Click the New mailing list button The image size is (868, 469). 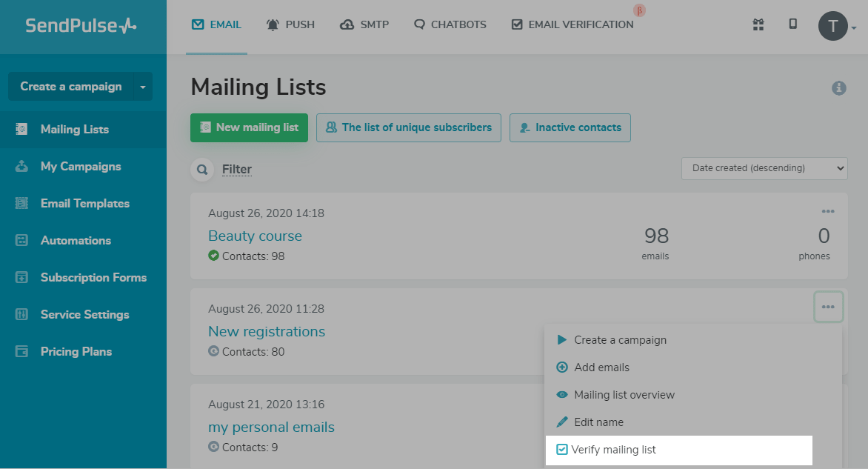(x=249, y=128)
